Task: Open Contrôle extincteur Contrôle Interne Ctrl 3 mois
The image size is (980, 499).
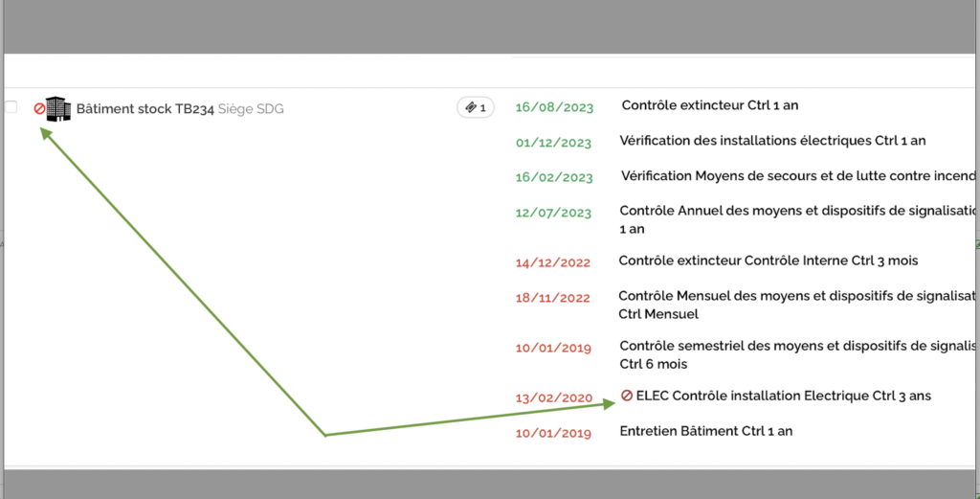Action: tap(769, 260)
